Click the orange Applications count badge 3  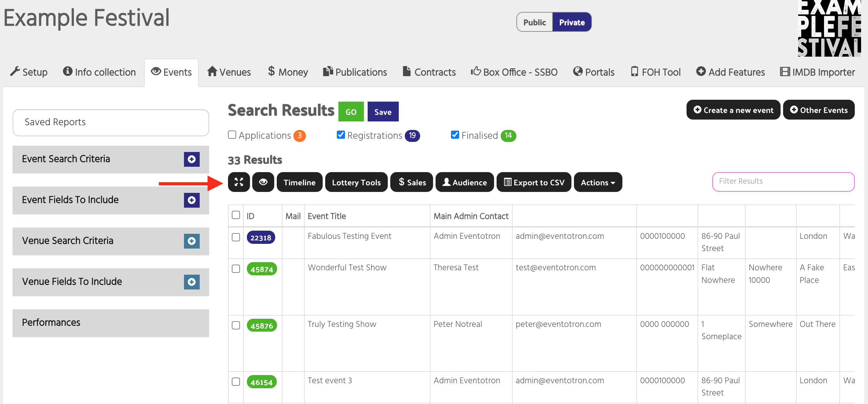click(299, 136)
